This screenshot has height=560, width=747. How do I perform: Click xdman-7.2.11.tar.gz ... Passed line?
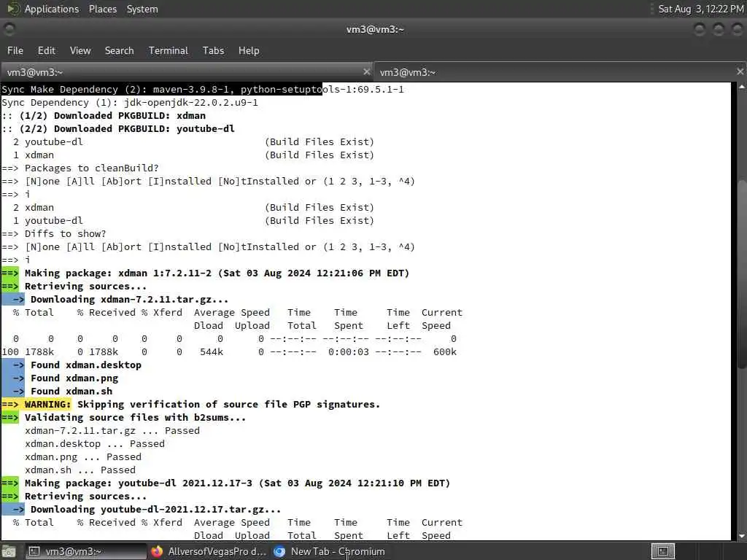pos(112,431)
